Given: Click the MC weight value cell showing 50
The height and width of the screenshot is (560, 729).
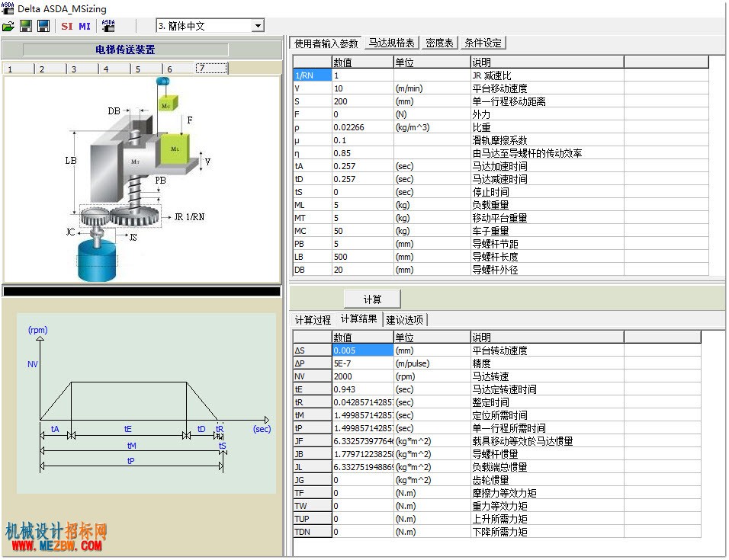Looking at the screenshot, I should [x=363, y=231].
